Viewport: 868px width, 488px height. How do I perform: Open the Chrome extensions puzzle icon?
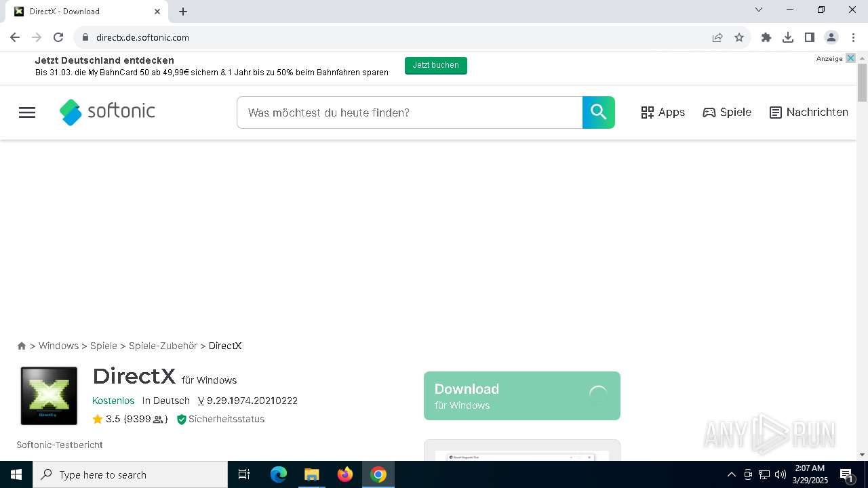point(766,37)
